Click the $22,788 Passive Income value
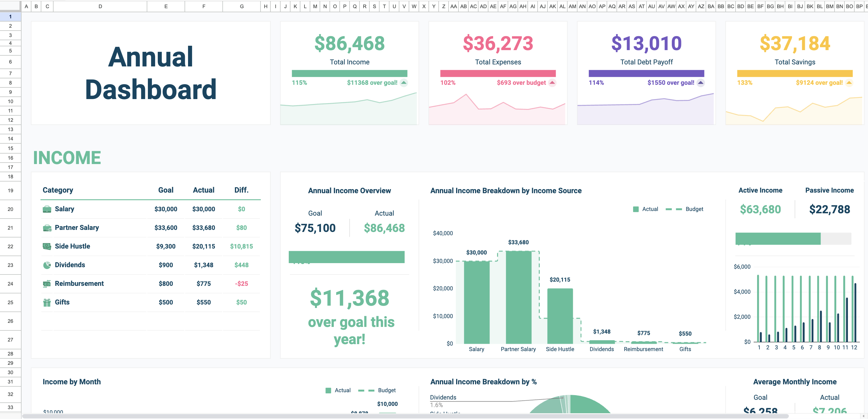 pos(829,209)
